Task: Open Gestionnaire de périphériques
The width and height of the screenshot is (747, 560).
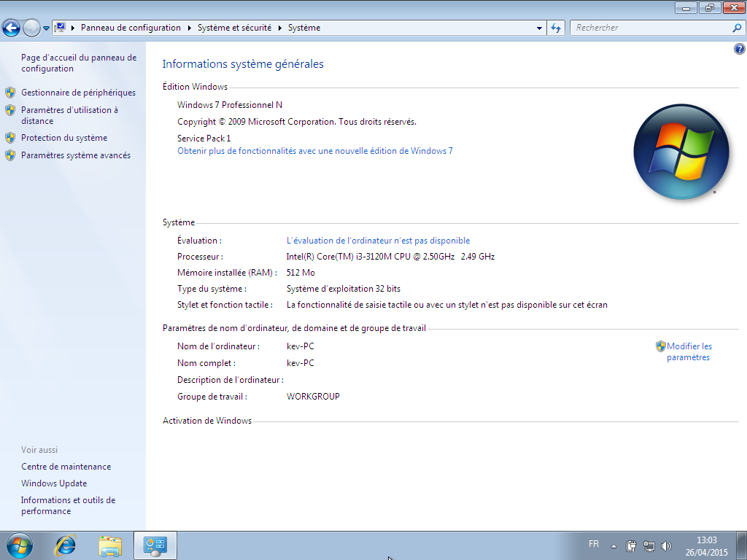Action: [x=78, y=93]
